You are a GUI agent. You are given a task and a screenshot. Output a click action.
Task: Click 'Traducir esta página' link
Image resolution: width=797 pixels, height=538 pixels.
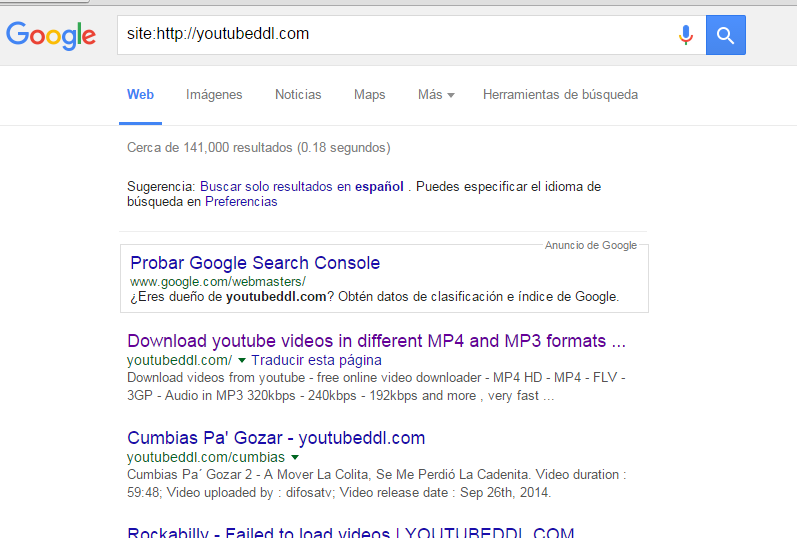(x=316, y=360)
